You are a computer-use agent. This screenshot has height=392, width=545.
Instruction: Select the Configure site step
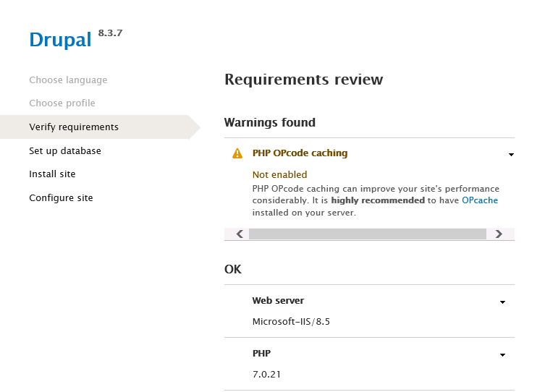[61, 198]
